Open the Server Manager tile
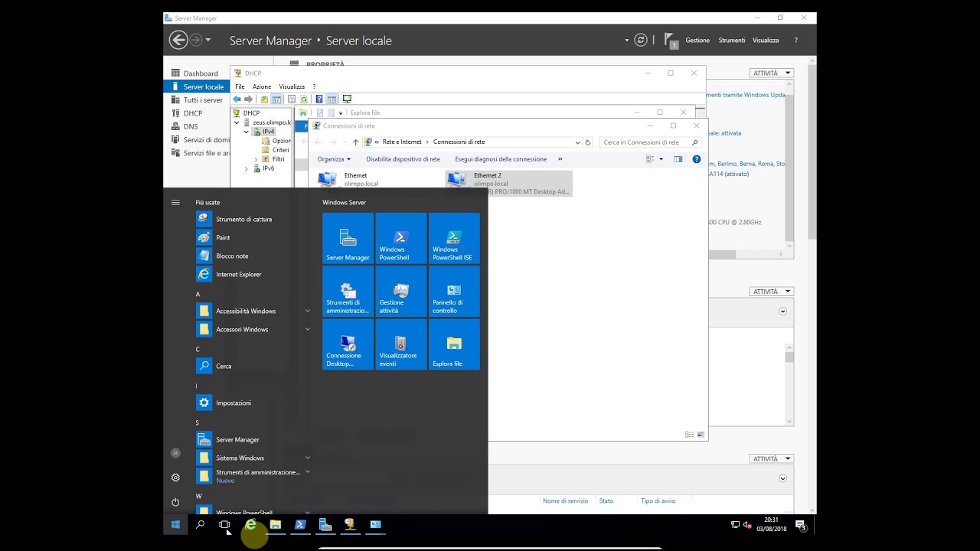Screen dimensions: 980x551 point(348,238)
